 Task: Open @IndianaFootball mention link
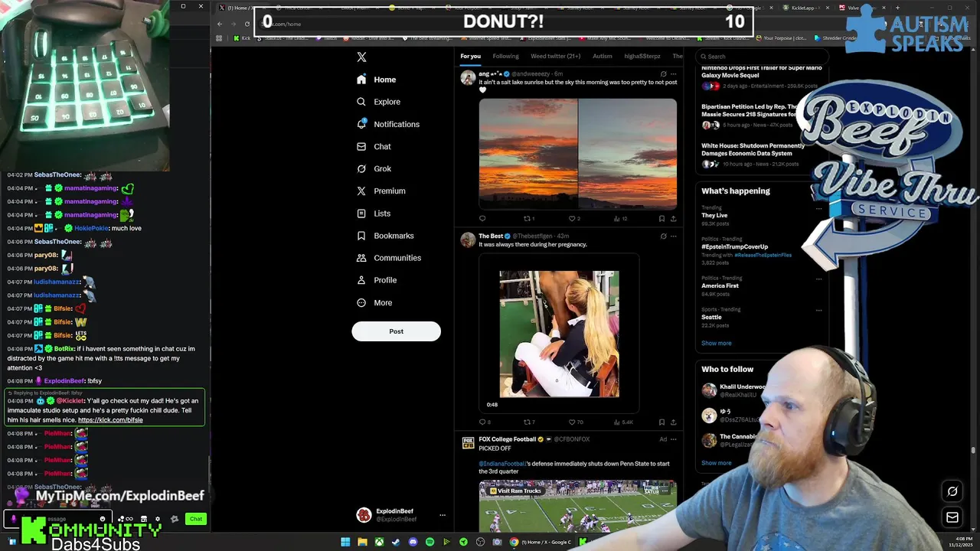[x=502, y=464]
